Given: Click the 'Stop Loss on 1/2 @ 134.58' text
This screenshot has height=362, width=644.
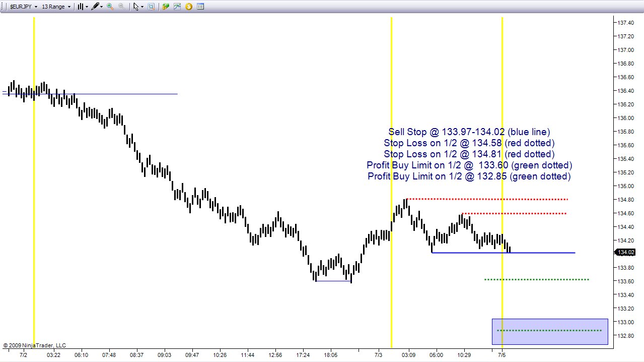Looking at the screenshot, I should (x=469, y=143).
